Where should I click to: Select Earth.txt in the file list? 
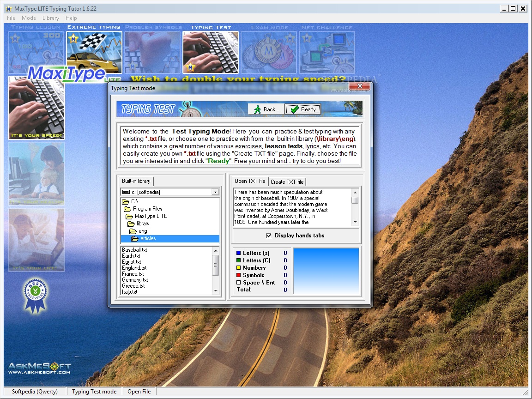tap(131, 256)
